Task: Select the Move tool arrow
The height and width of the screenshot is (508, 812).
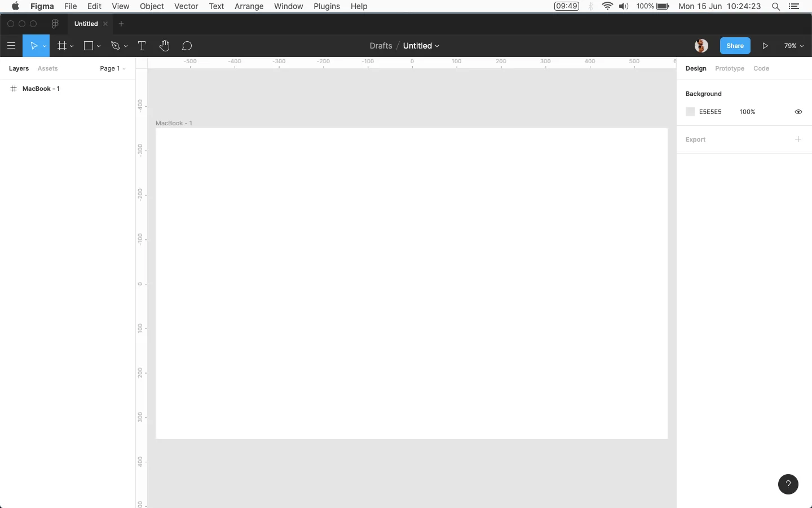Action: point(33,46)
